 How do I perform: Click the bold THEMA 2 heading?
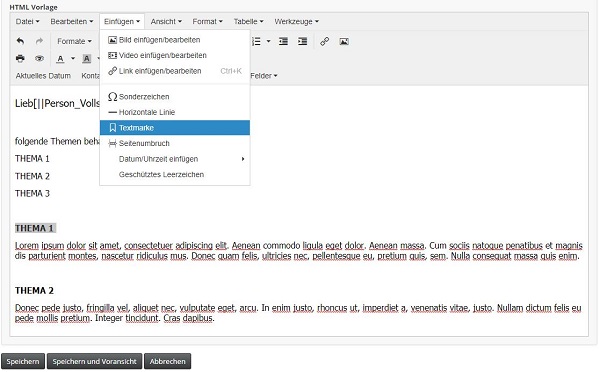(x=34, y=291)
